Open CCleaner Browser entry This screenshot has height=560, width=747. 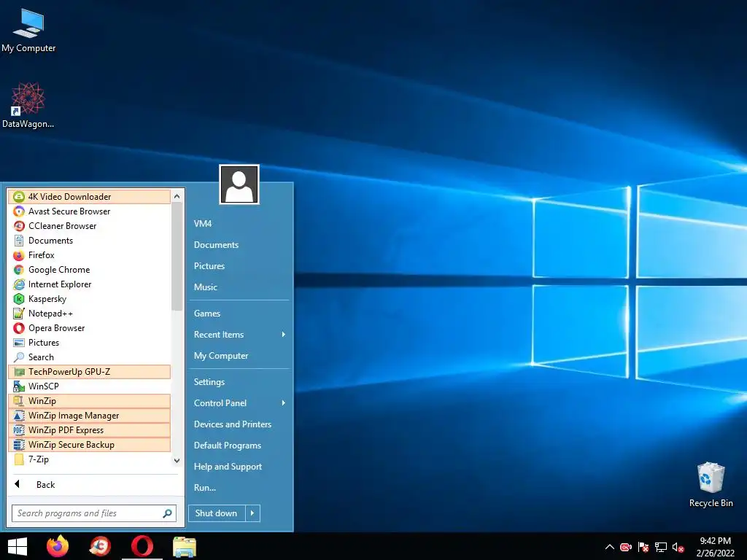(x=90, y=226)
